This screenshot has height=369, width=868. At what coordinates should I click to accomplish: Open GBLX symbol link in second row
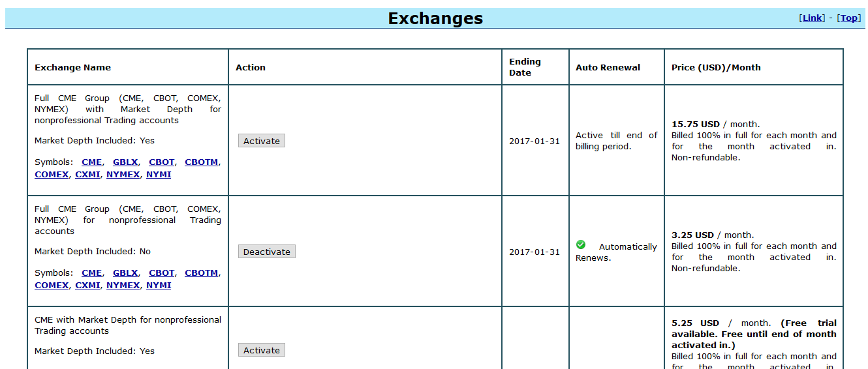pos(125,273)
